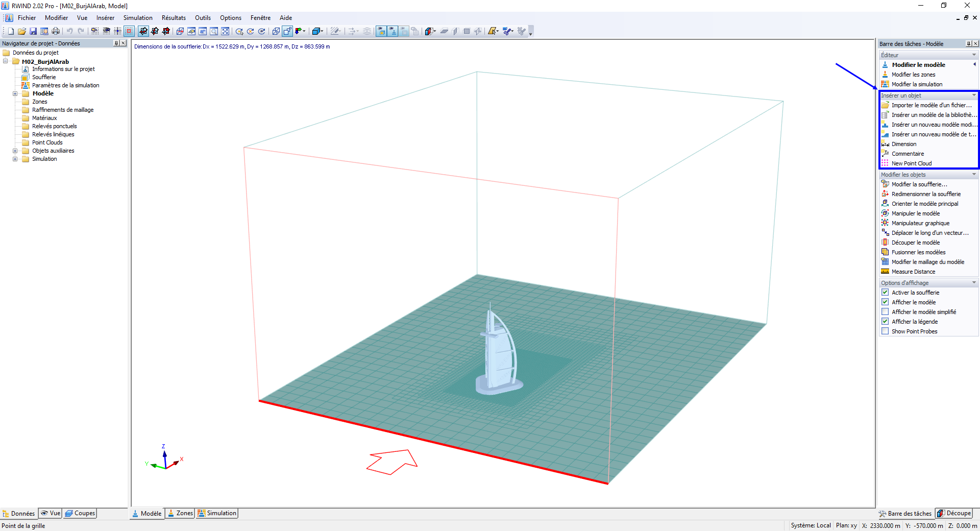Viewport: 980px width, 531px height.
Task: Click the Manipulateur graphique icon
Action: [x=885, y=223]
